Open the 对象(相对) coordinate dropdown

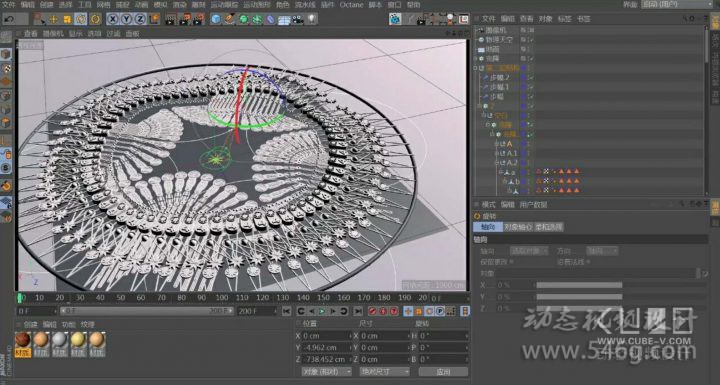[326, 371]
